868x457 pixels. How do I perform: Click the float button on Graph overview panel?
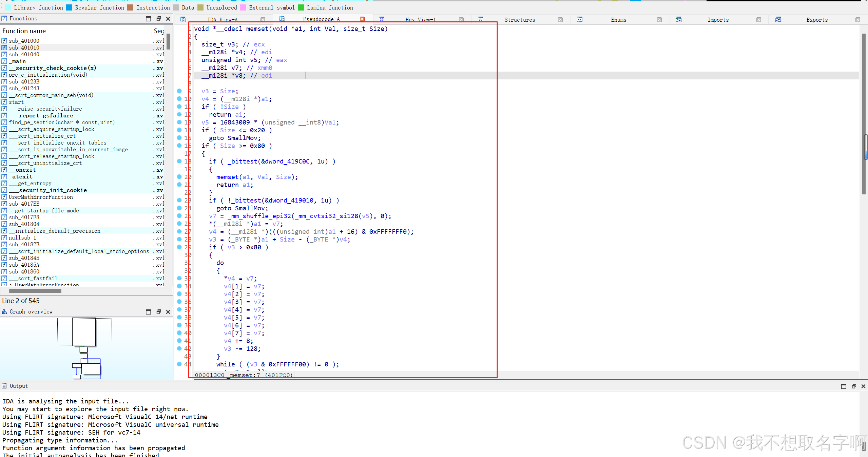tap(159, 311)
